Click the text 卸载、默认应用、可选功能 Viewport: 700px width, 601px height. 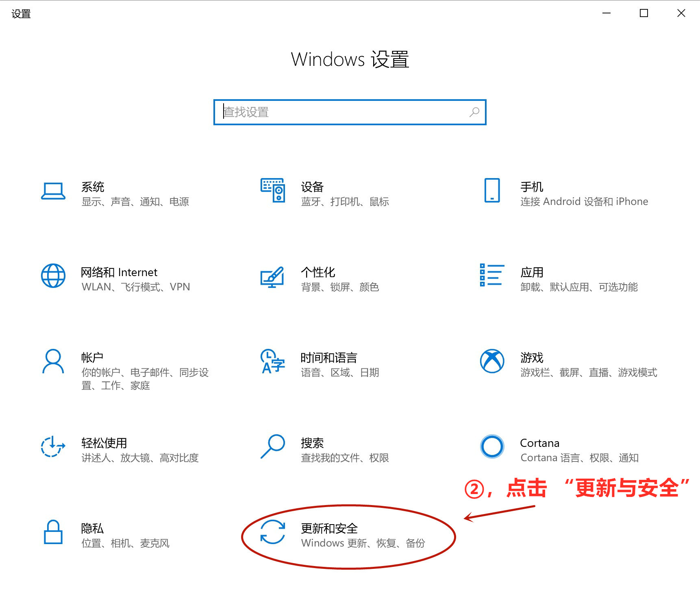(x=579, y=287)
